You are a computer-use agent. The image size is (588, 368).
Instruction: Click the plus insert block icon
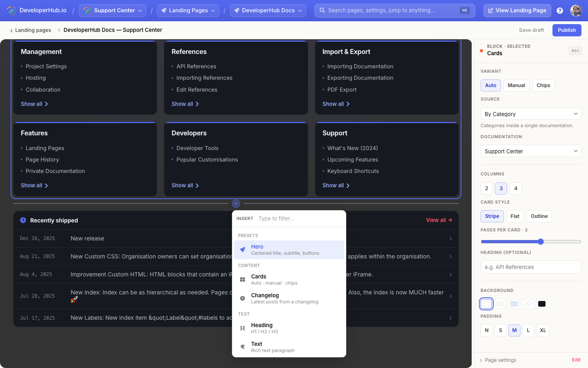coord(236,204)
